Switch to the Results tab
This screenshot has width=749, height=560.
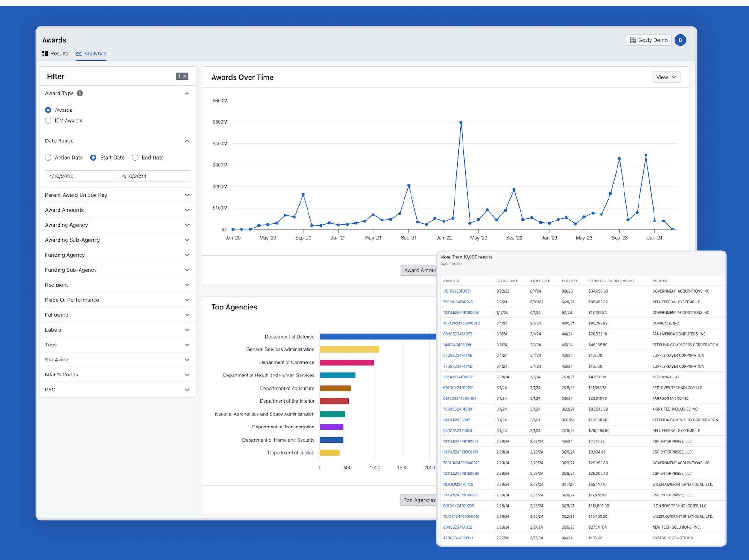55,54
